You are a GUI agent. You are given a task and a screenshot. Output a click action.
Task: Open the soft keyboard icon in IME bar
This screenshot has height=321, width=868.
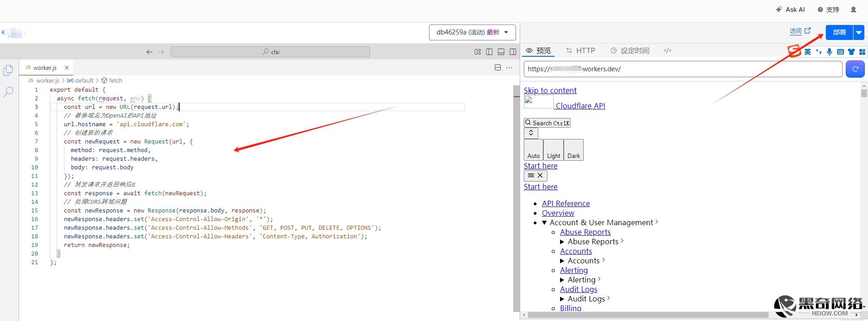point(840,52)
